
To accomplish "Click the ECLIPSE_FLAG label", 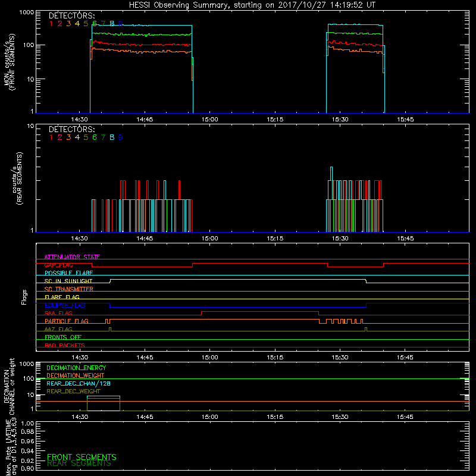I will coord(65,305).
